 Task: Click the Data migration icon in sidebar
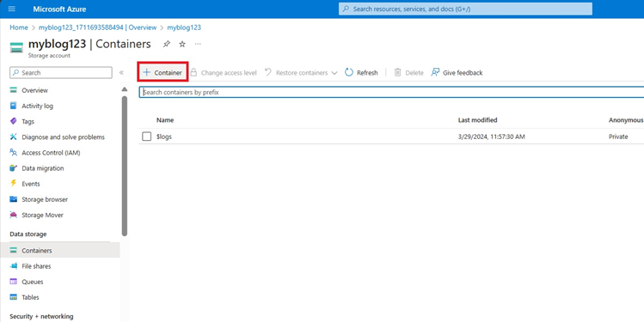click(14, 168)
